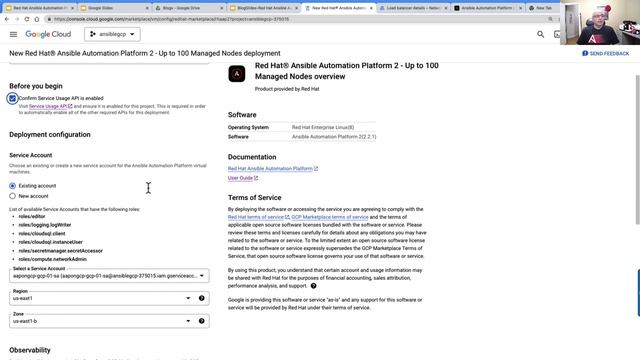Viewport: 640px width, 360px height.
Task: Open the Select a Service Account dropdown
Action: coord(109,276)
